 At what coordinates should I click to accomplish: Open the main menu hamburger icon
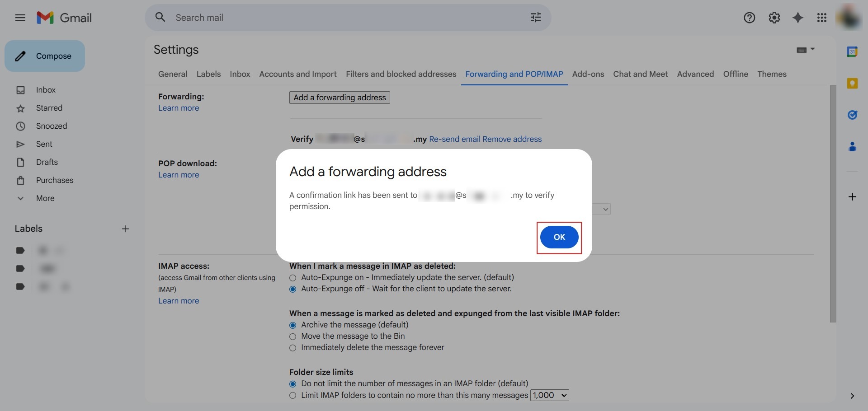(x=20, y=18)
